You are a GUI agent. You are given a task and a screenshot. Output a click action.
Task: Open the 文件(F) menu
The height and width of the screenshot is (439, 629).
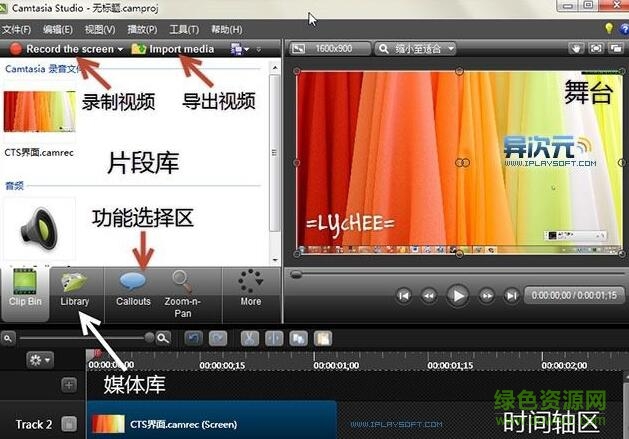(x=16, y=29)
